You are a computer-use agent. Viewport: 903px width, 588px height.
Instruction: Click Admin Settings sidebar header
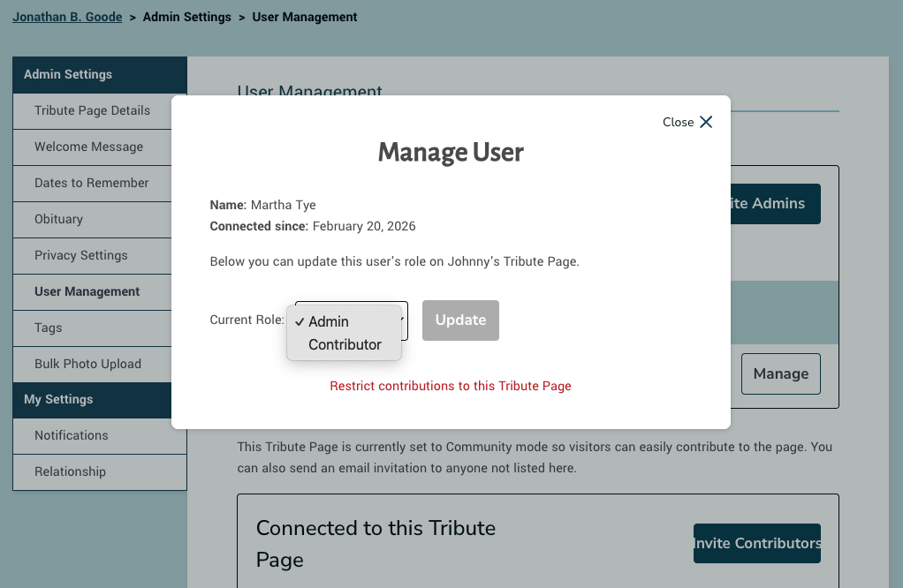click(100, 75)
